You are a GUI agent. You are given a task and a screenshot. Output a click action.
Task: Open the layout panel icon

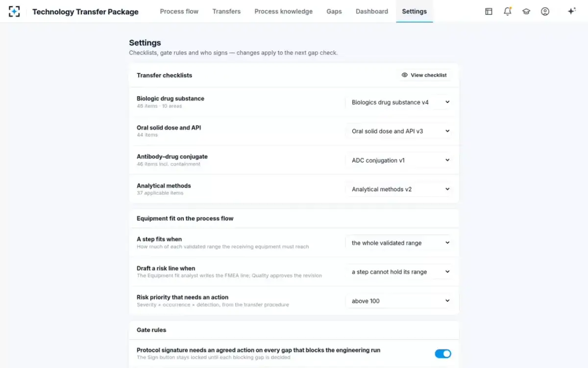[489, 11]
